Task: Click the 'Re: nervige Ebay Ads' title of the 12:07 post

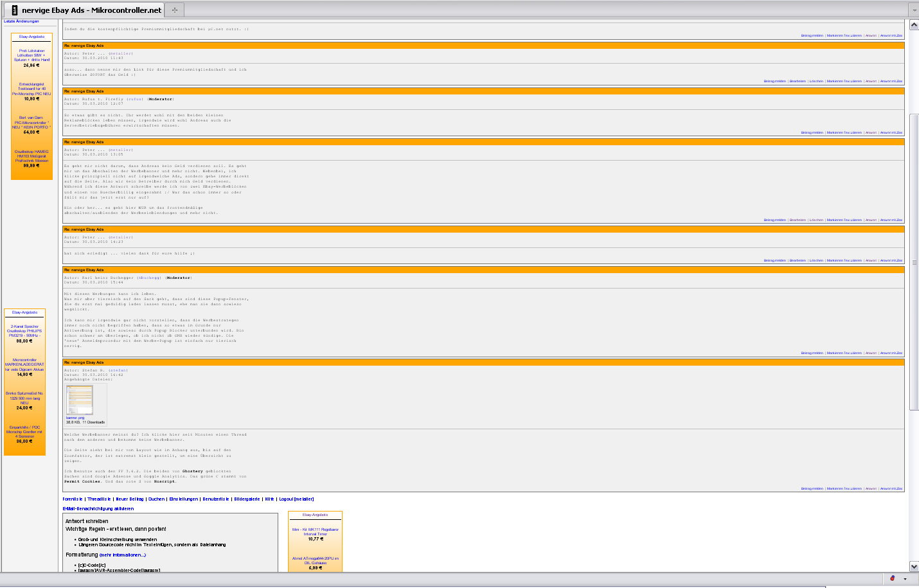Action: click(x=84, y=91)
